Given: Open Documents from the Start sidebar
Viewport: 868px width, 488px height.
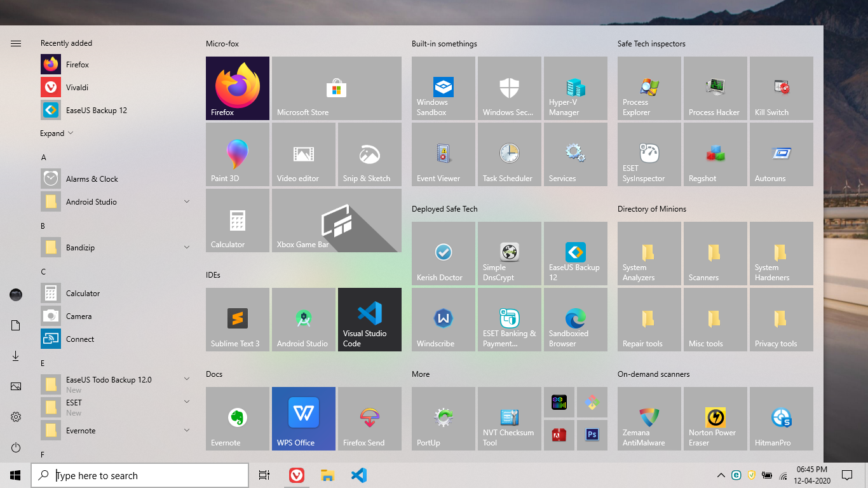Looking at the screenshot, I should point(16,325).
